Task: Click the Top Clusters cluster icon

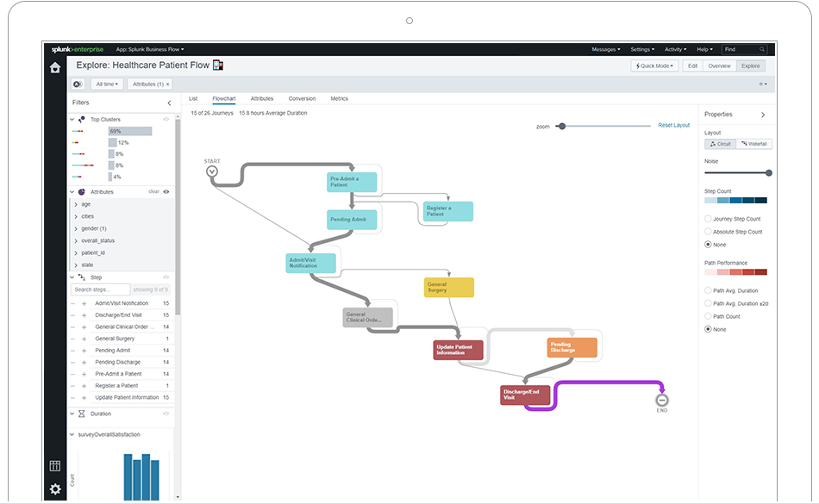Action: click(x=82, y=120)
